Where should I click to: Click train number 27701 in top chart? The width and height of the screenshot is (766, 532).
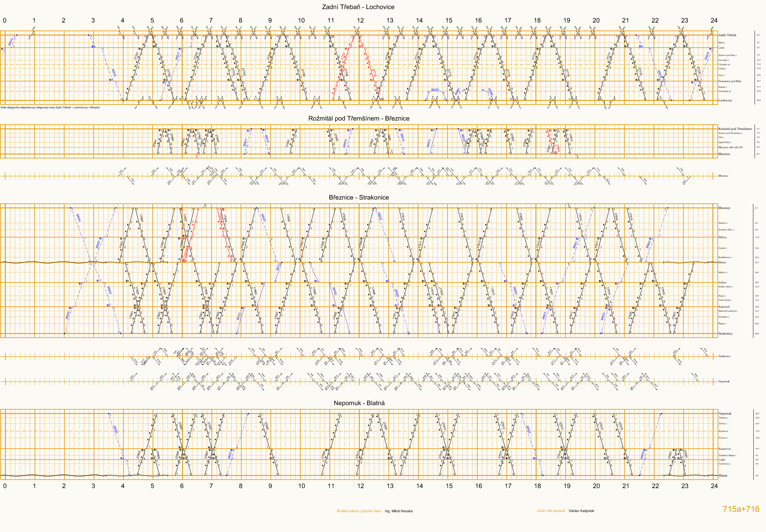pos(136,56)
